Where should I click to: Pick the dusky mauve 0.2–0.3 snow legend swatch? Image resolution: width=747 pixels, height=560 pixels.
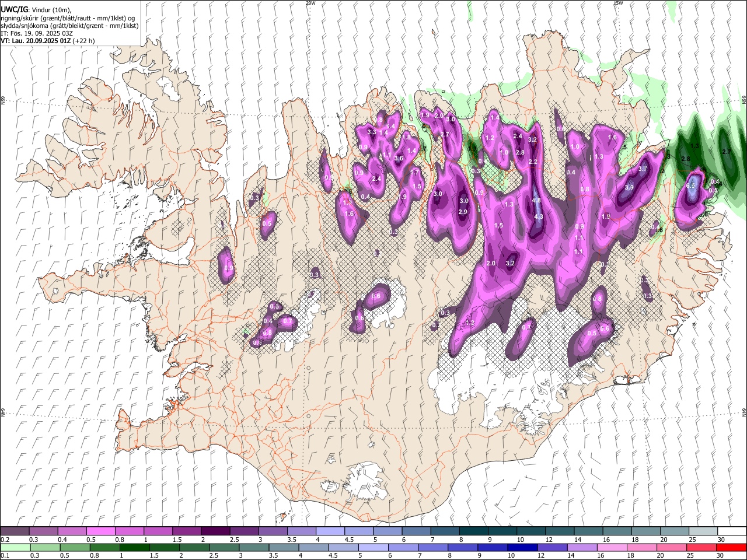click(15, 531)
